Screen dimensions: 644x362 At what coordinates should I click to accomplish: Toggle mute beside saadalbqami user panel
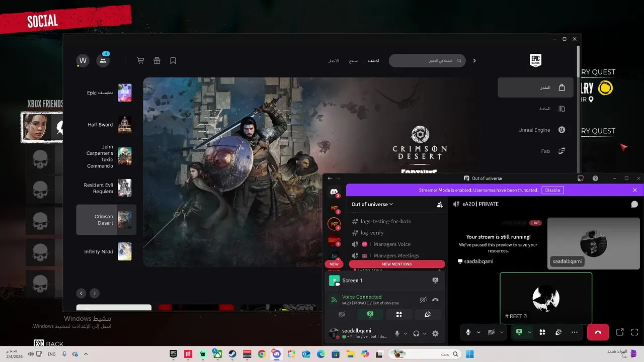(397, 333)
